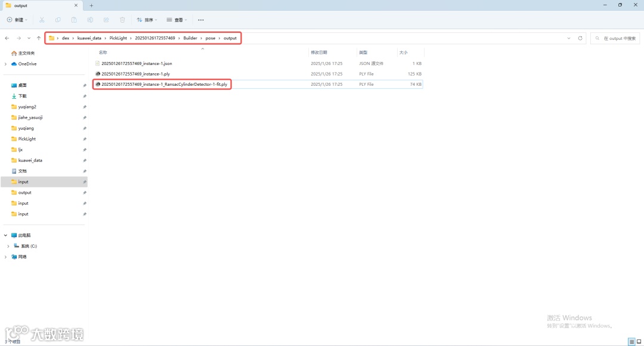Open yuqiang2 folder in sidebar
Image resolution: width=644 pixels, height=346 pixels.
pyautogui.click(x=27, y=107)
